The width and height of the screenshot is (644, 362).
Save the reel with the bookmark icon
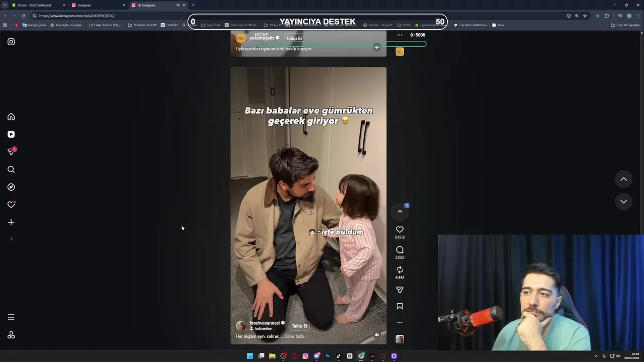tap(400, 306)
